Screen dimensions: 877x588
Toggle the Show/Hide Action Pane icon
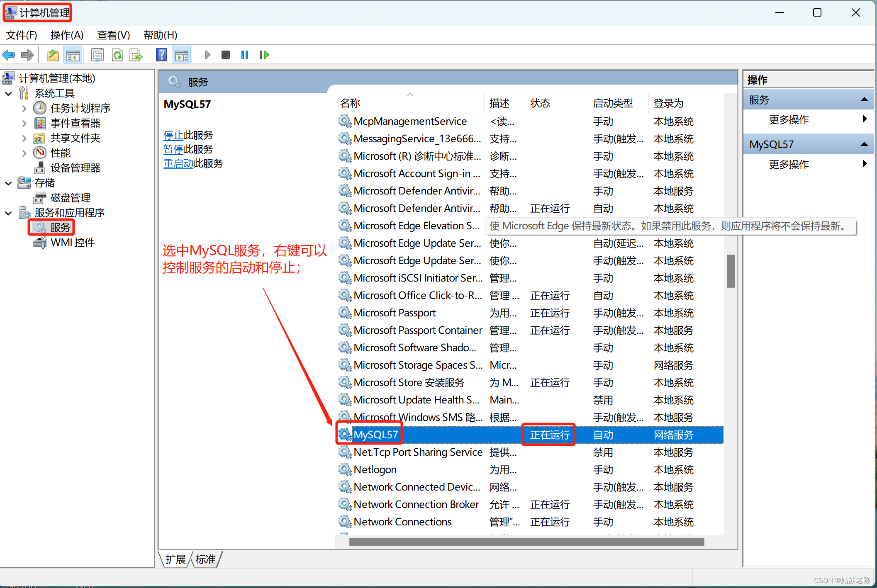tap(181, 55)
